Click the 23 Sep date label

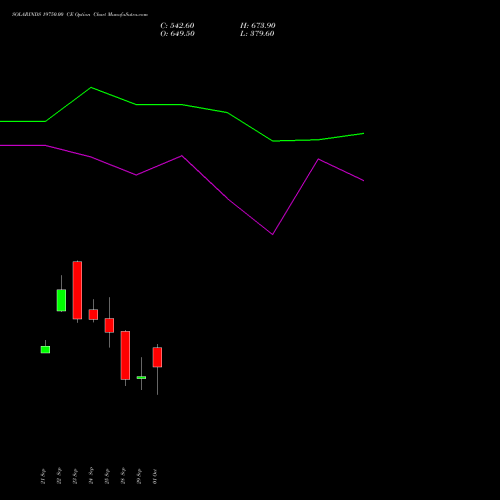coord(75,476)
